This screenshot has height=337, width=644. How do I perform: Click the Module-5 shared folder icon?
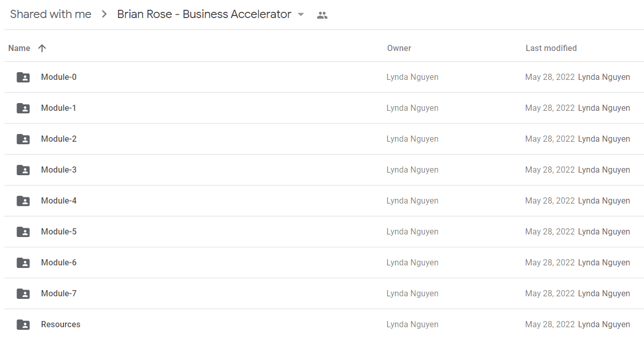(23, 232)
